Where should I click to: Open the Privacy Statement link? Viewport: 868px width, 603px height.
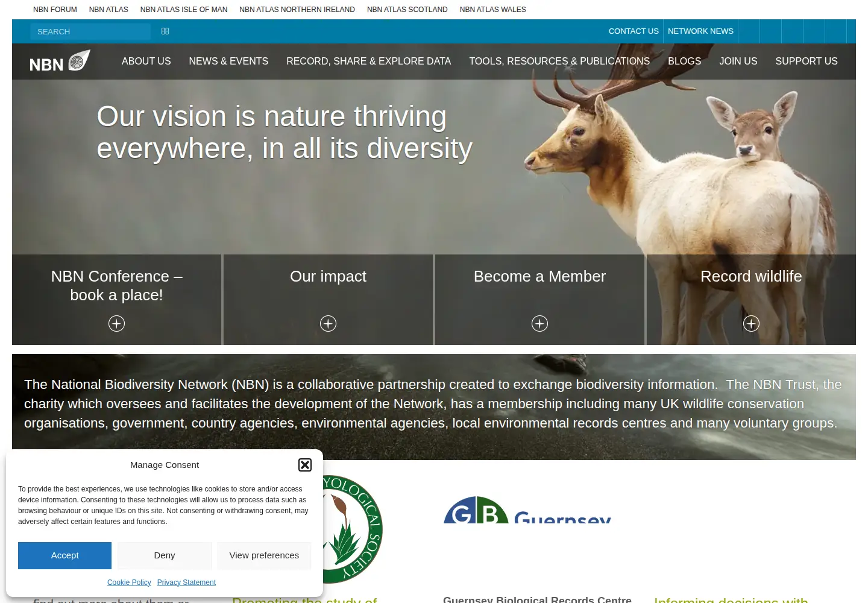(186, 582)
